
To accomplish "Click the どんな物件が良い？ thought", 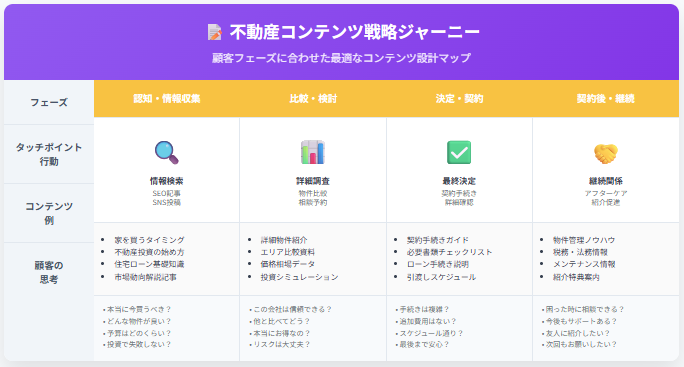I will 139,321.
